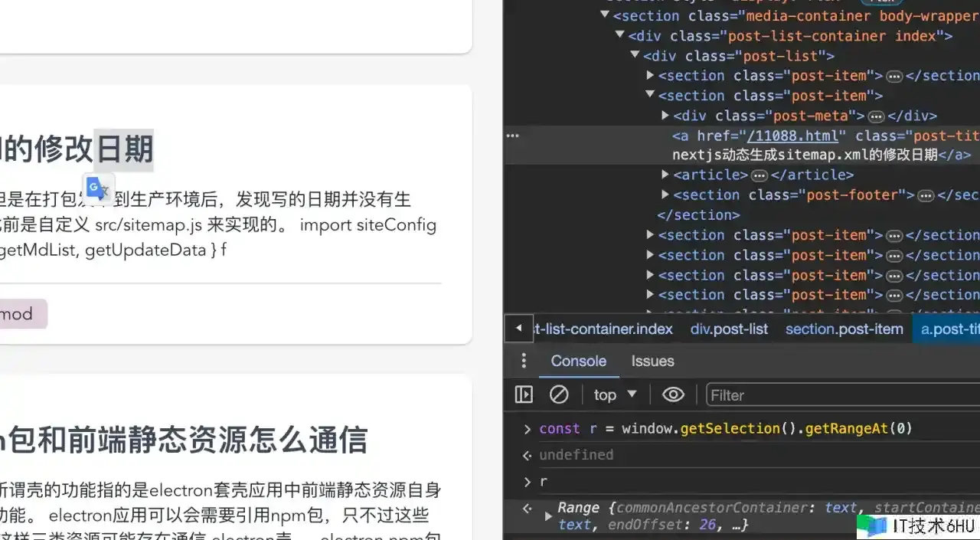
Task: Select div.post-list in the breadcrumb
Action: (729, 329)
